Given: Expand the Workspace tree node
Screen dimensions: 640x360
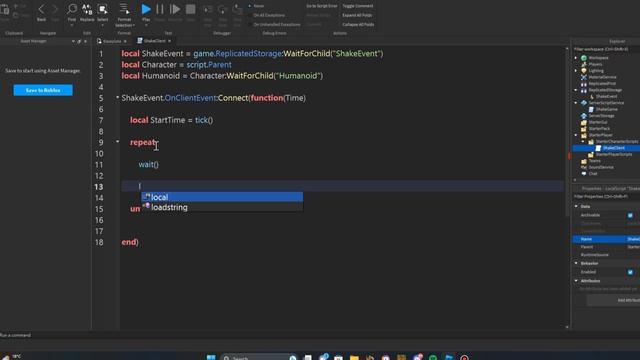Looking at the screenshot, I should coord(576,58).
